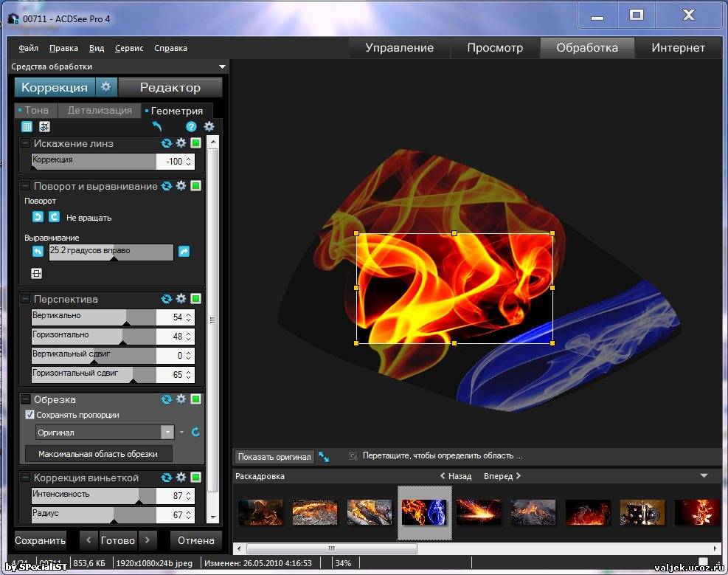Reset the Искажение линз section
The height and width of the screenshot is (575, 728).
[x=167, y=143]
